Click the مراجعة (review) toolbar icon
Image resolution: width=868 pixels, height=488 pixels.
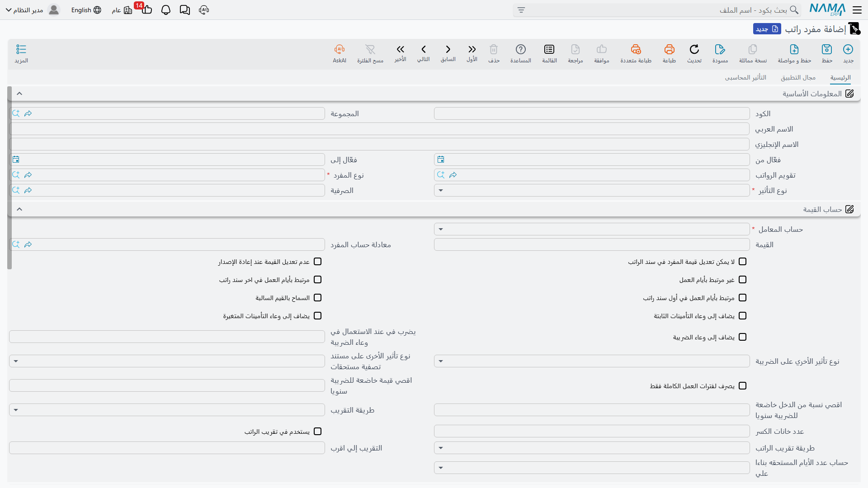tap(576, 49)
